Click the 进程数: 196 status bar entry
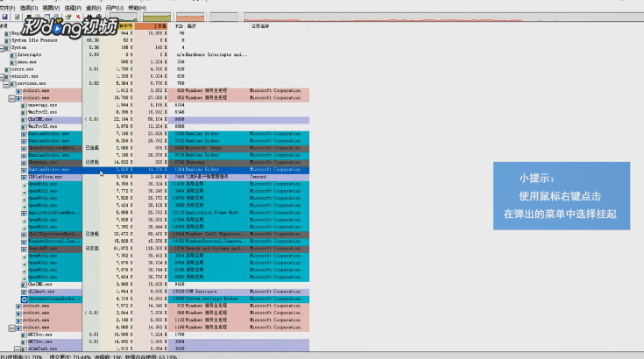The image size is (644, 359). (x=109, y=356)
